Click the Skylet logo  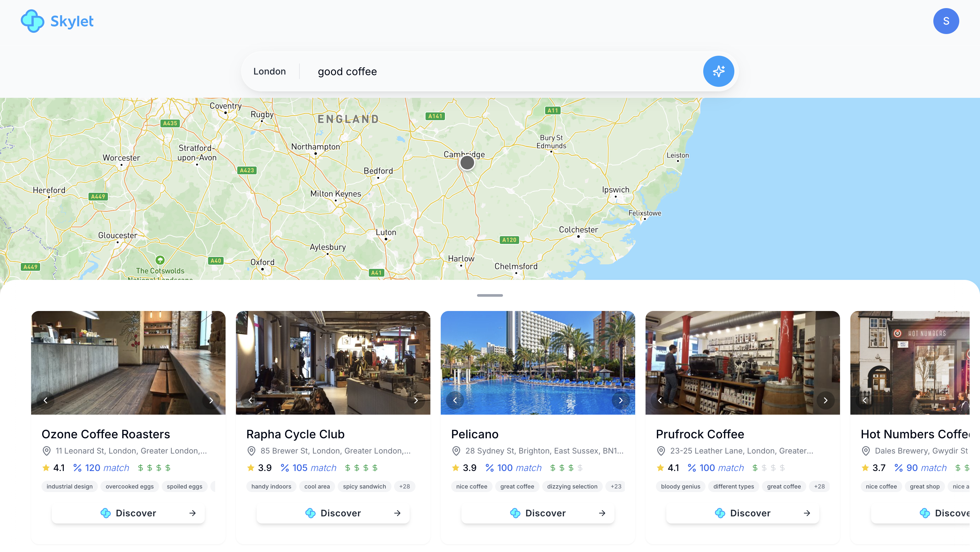[57, 21]
